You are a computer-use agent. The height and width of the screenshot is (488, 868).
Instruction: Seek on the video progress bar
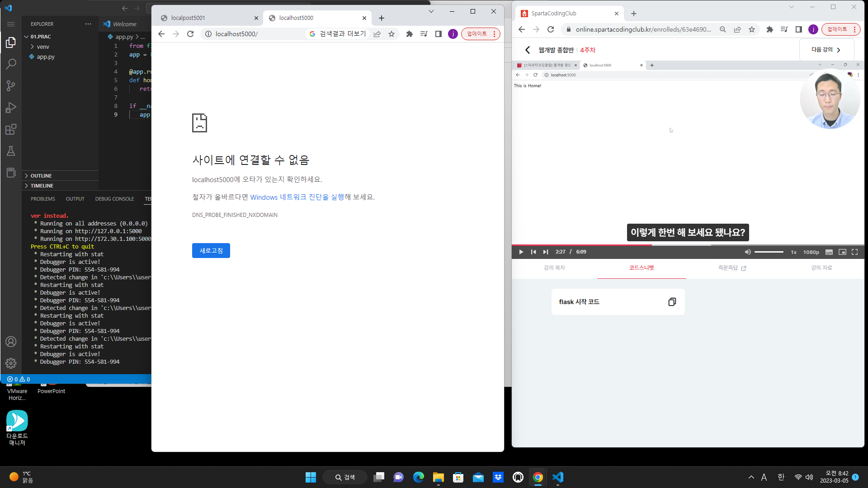[x=688, y=245]
